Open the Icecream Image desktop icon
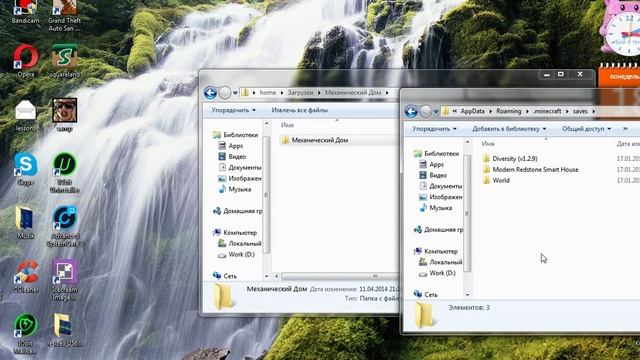The width and height of the screenshot is (640, 360). click(64, 280)
